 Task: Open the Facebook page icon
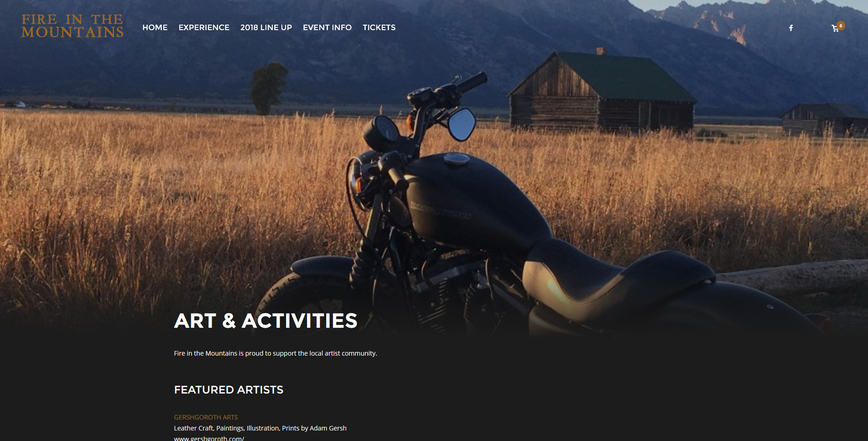coord(791,28)
